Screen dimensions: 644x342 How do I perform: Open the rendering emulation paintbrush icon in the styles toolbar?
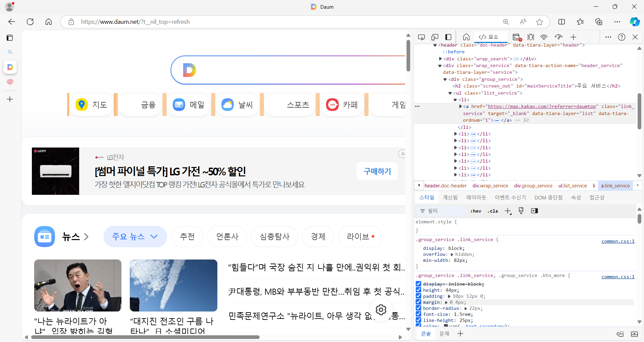521,211
